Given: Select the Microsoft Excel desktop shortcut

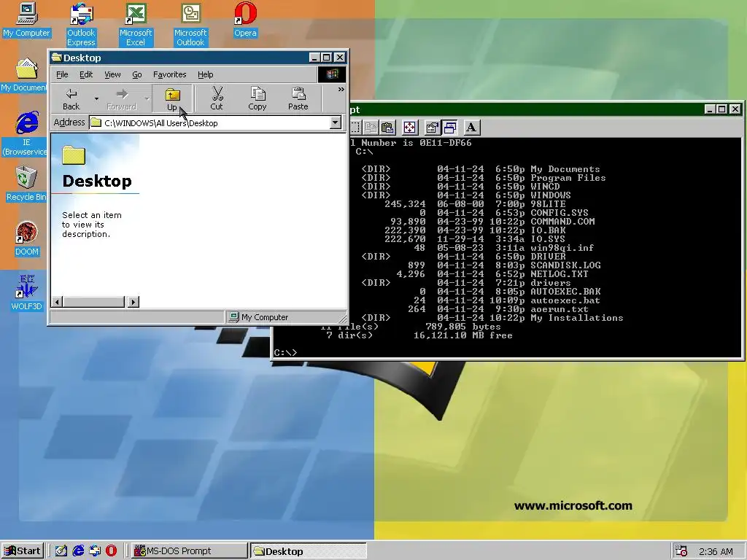Looking at the screenshot, I should pos(136,25).
